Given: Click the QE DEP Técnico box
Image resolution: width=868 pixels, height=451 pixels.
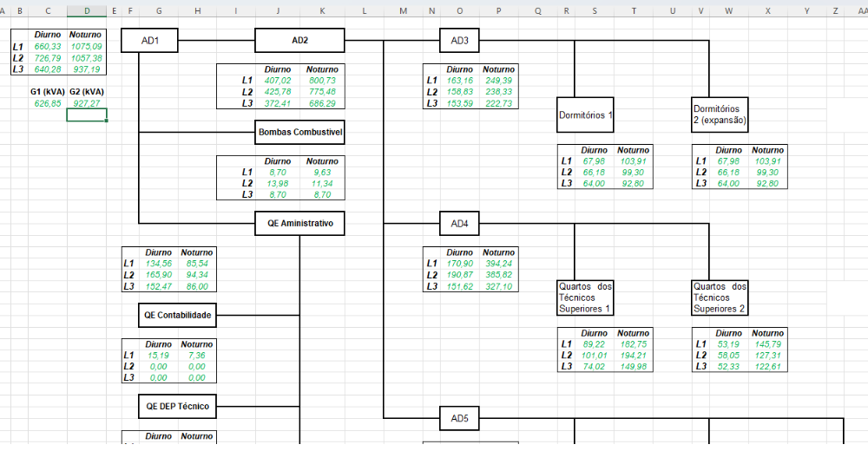Looking at the screenshot, I should click(x=178, y=405).
